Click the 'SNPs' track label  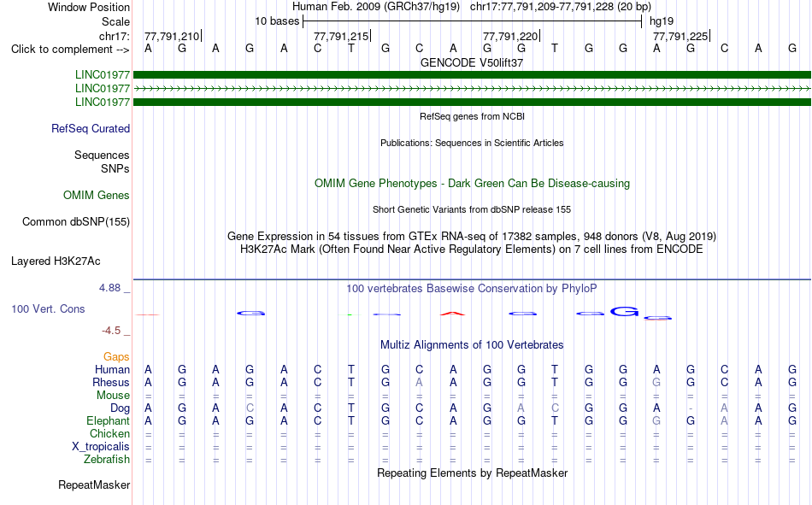coord(115,169)
